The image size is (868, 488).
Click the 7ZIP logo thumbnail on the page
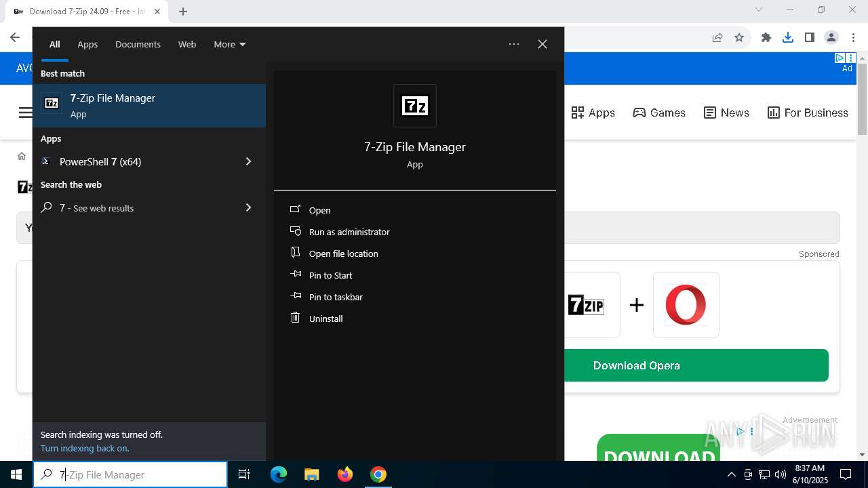point(587,305)
